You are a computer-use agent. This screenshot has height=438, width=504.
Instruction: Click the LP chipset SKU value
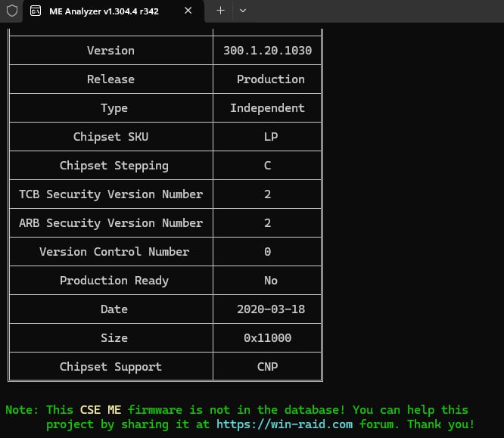click(271, 137)
